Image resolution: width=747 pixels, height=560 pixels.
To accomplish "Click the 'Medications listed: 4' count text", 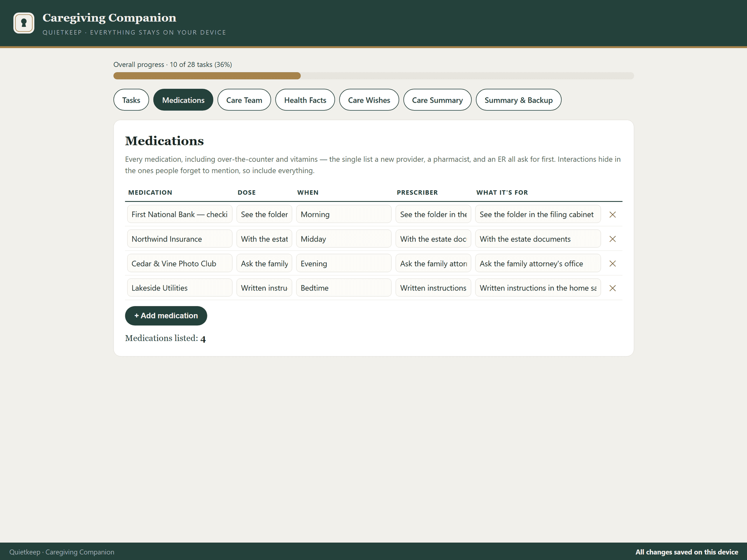I will pyautogui.click(x=165, y=338).
